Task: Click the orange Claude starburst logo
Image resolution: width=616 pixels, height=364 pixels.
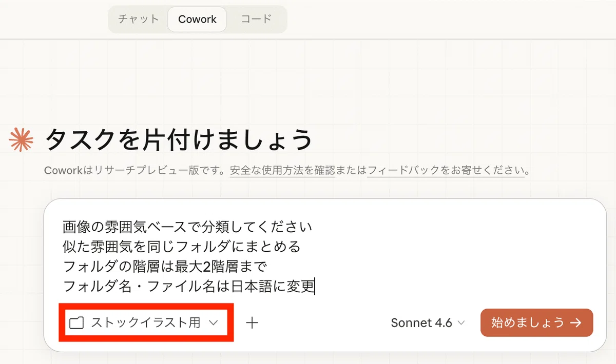Action: (x=22, y=139)
